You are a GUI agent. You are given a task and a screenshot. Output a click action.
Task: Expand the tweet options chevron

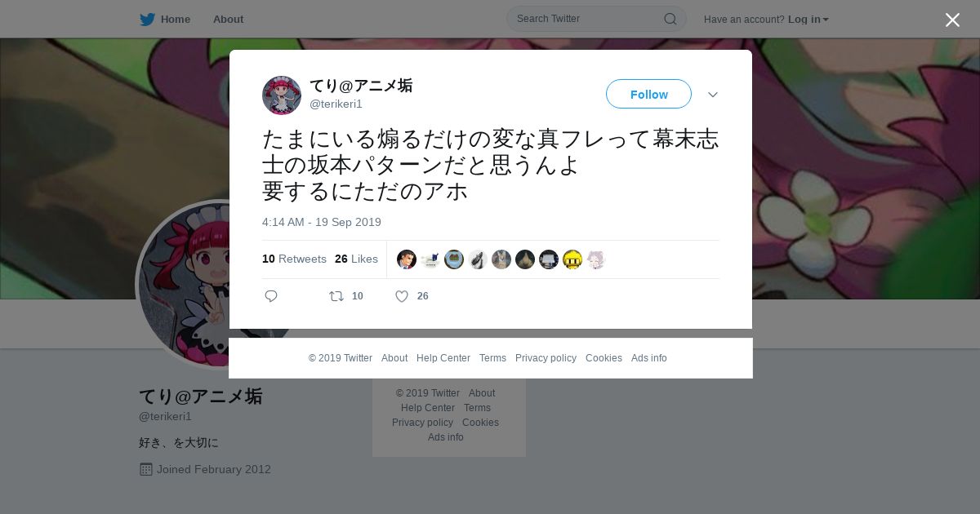[713, 95]
